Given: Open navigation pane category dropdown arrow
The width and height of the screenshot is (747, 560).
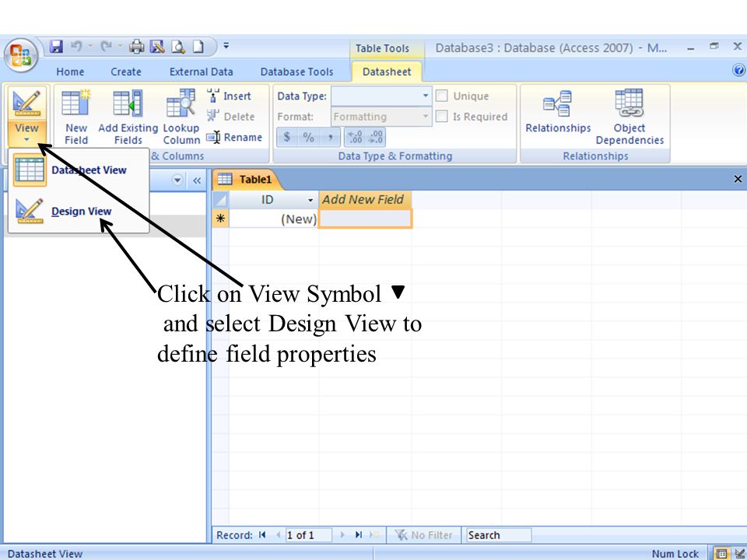Looking at the screenshot, I should click(x=177, y=180).
